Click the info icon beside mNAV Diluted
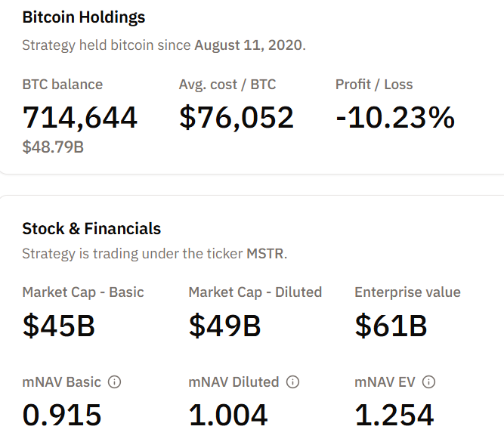This screenshot has width=504, height=448. point(293,382)
